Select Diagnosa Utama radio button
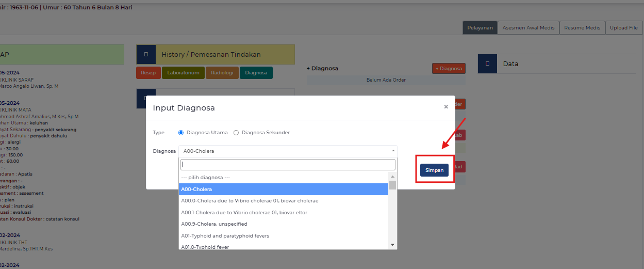644x269 pixels. (x=181, y=133)
